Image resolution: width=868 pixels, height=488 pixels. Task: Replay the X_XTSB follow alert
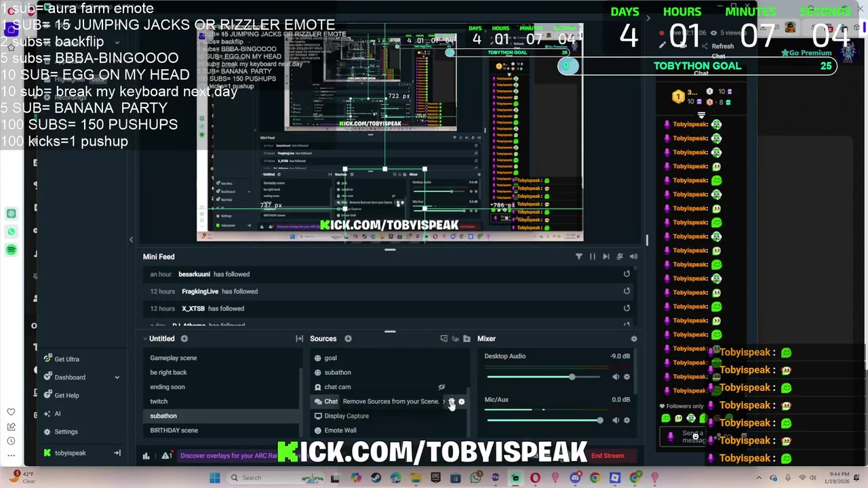[627, 308]
